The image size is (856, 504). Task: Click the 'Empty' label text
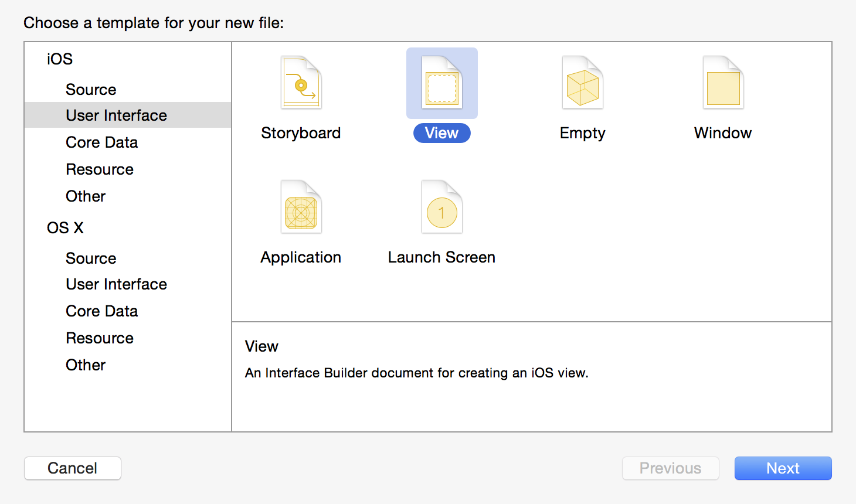(582, 133)
